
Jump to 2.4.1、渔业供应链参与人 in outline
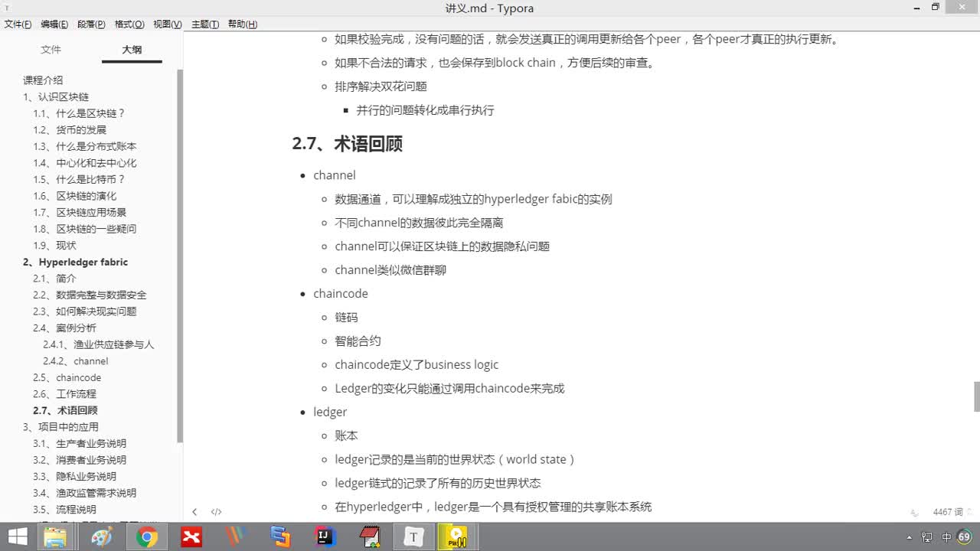[x=98, y=345]
